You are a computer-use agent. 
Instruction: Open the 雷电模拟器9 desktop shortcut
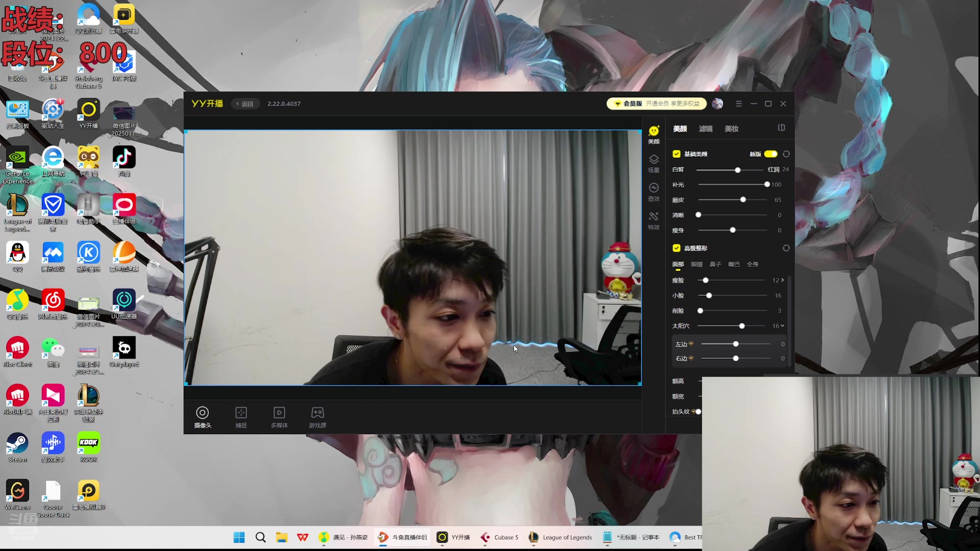89,495
